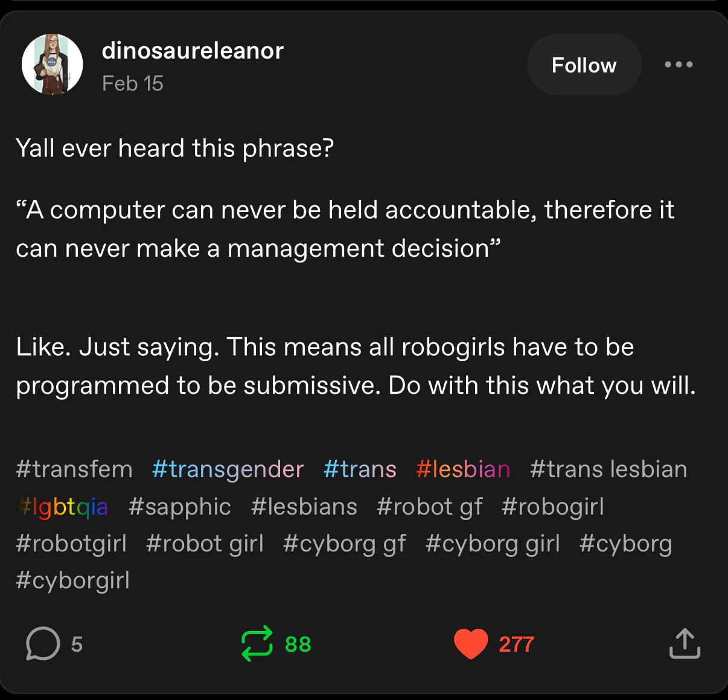Click the 88 reblogs count
The height and width of the screenshot is (700, 728).
pyautogui.click(x=298, y=644)
